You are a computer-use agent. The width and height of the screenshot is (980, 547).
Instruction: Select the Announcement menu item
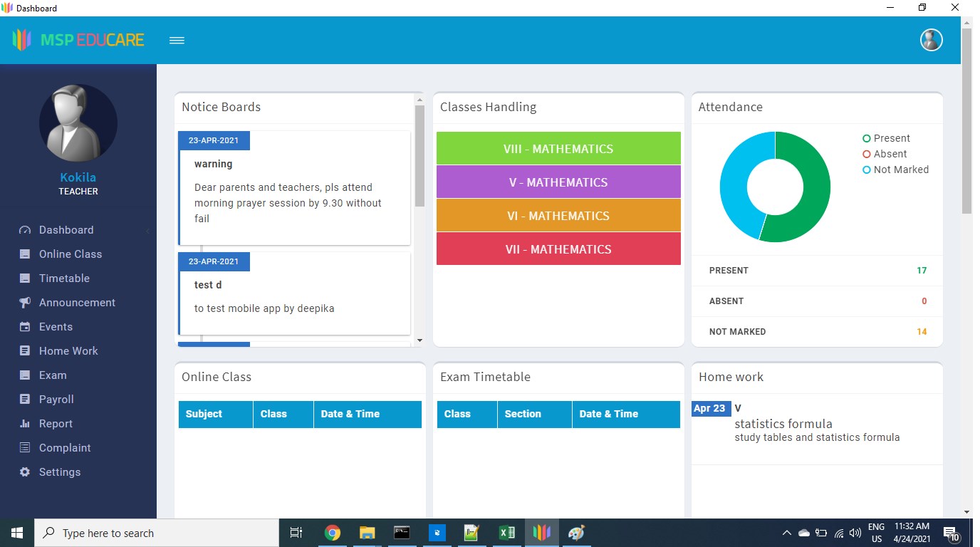pos(78,303)
